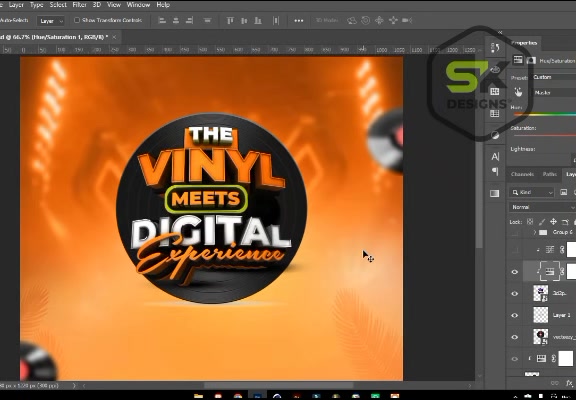Select the vecteezy layer thumbnail

point(540,336)
